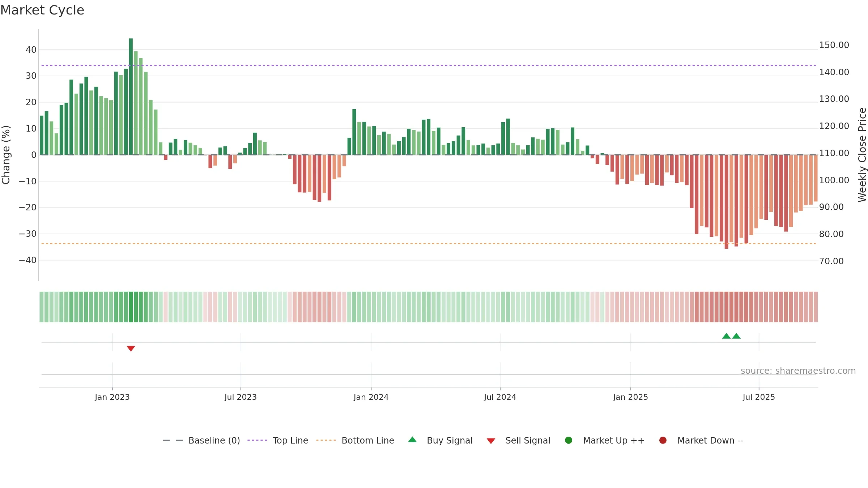The width and height of the screenshot is (868, 488).
Task: Click the tallest green bar above 40 percent
Action: (x=131, y=97)
